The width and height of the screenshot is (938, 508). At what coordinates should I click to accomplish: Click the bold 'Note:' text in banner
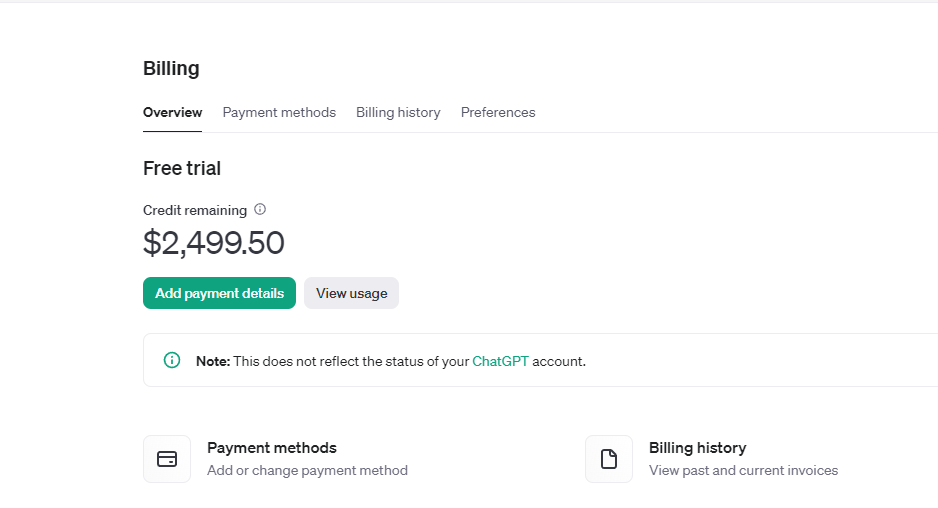pyautogui.click(x=213, y=361)
